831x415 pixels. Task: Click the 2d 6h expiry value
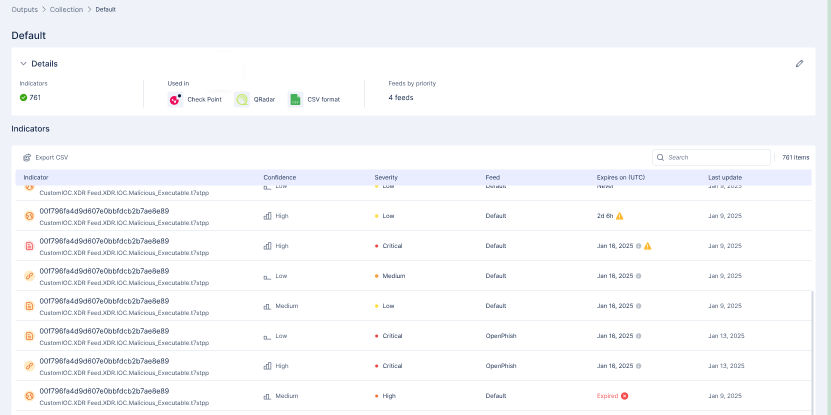(605, 216)
